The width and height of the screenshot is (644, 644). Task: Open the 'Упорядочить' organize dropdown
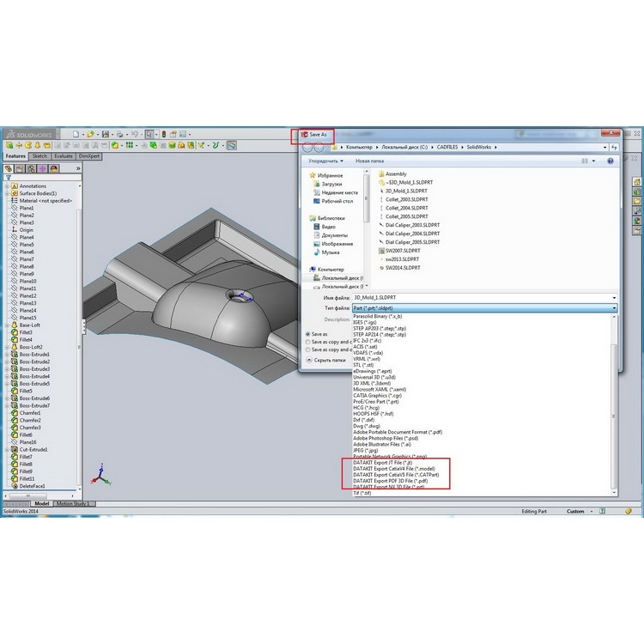pos(325,161)
